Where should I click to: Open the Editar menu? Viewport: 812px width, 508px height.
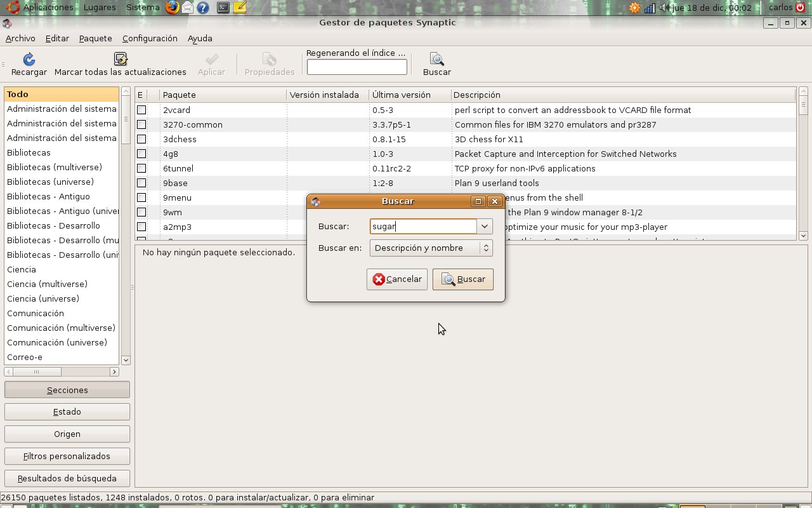[x=57, y=38]
